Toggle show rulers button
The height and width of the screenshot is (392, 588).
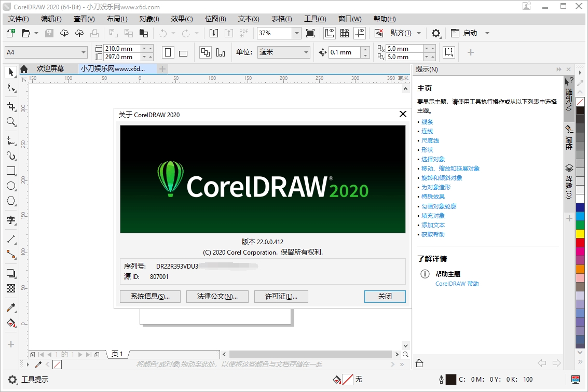(x=329, y=33)
